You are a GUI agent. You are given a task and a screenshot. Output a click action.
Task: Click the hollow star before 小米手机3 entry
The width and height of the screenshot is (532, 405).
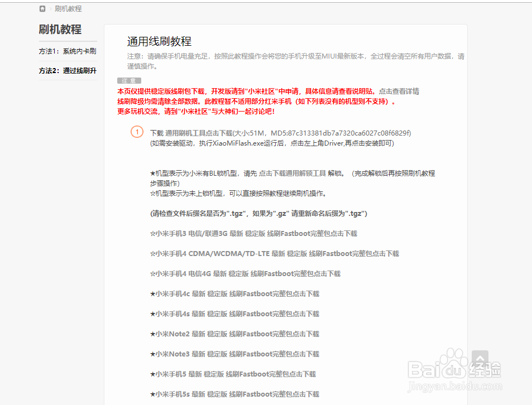[x=151, y=233]
